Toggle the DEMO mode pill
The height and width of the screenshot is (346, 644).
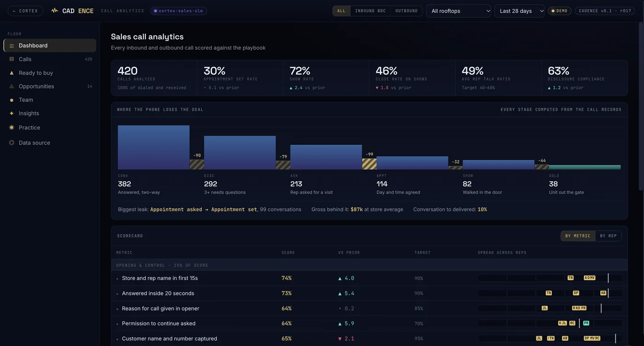[x=559, y=11]
